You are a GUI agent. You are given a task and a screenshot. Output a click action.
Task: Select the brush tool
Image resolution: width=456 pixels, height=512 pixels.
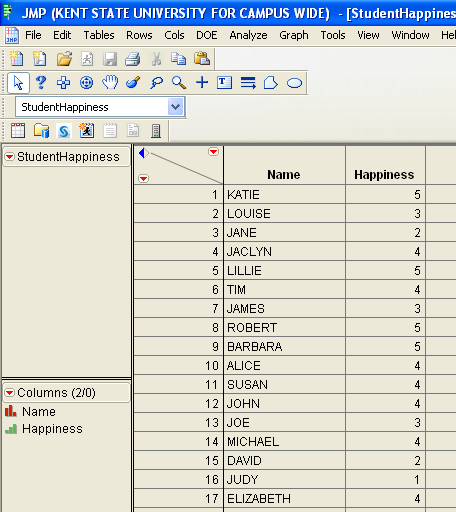[x=133, y=83]
